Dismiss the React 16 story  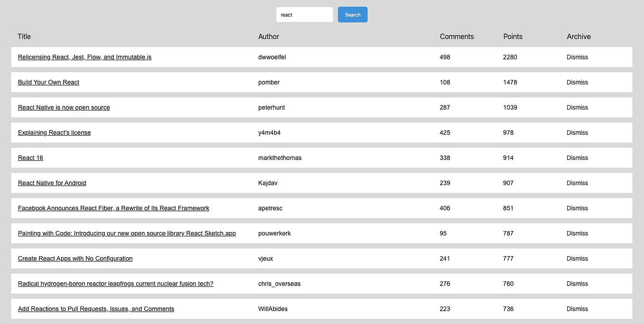577,157
